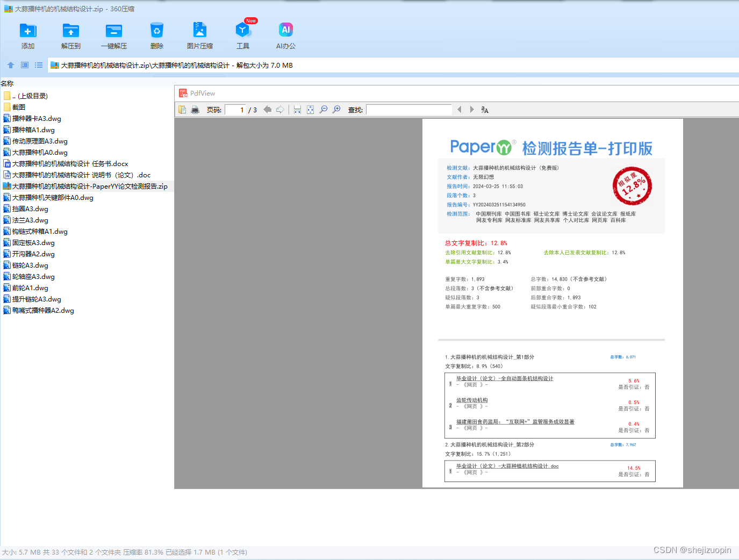Viewport: 739px width, 560px height.
Task: Open the 图片压缩 image compression tool
Action: pos(200,31)
